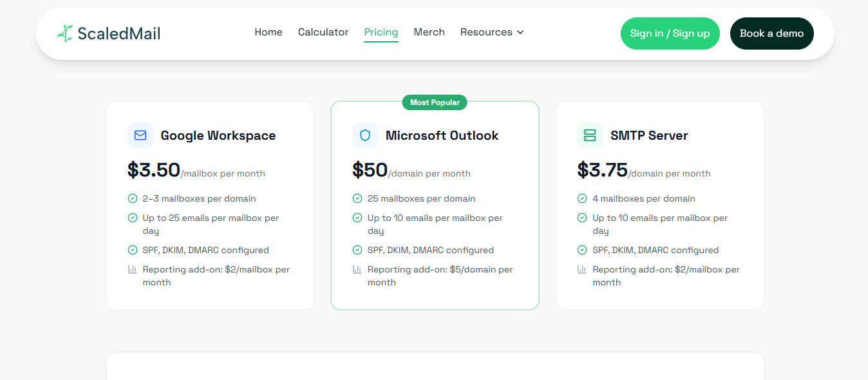
Task: Click the Sign in / Sign up button
Action: (x=670, y=33)
